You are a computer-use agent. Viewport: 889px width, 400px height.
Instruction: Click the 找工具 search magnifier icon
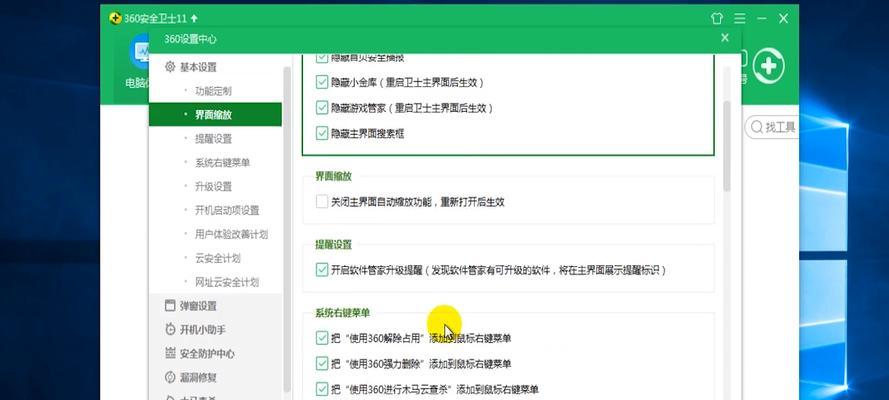point(756,127)
